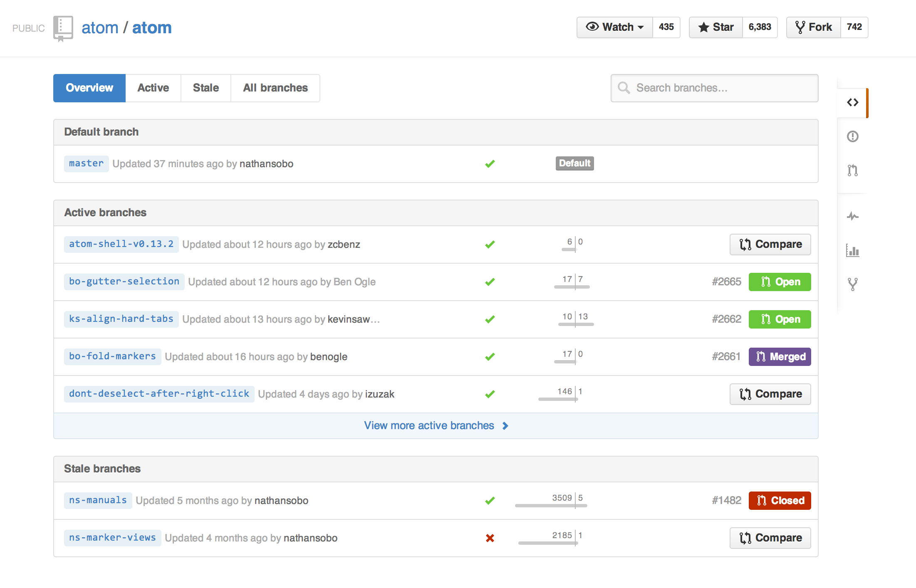Open the Watch dropdown menu

[615, 27]
